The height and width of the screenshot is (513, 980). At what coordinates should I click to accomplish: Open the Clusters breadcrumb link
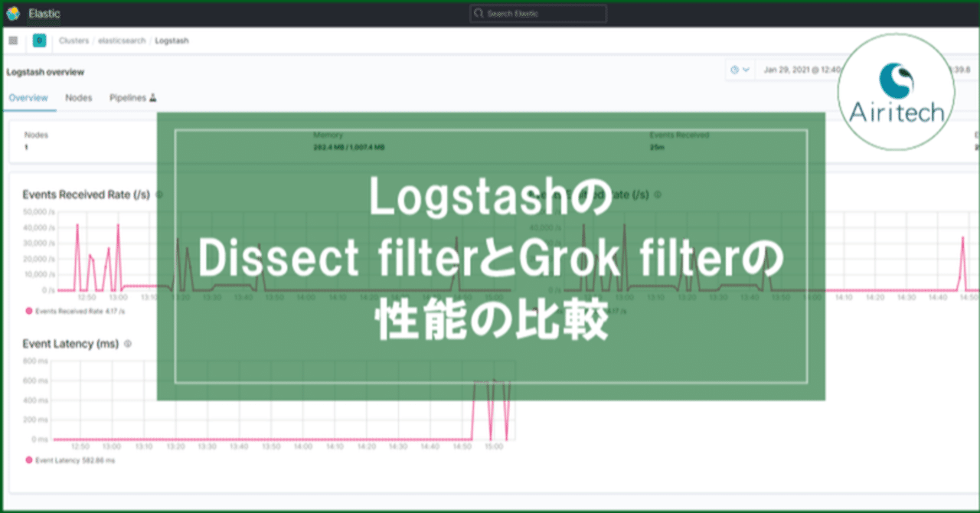73,40
